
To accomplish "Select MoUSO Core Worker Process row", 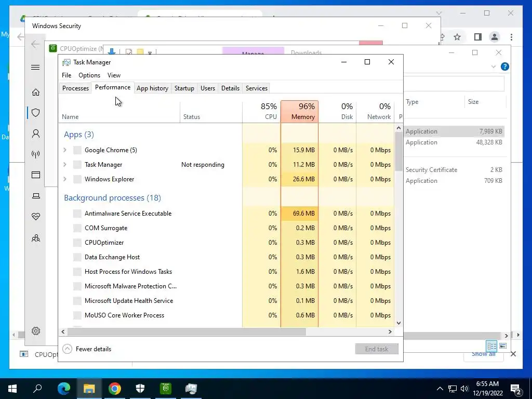I will (227, 315).
